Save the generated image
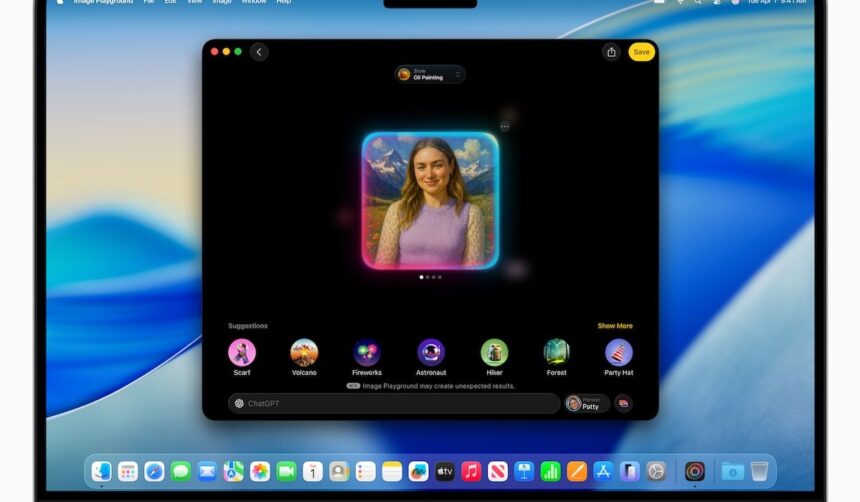This screenshot has height=502, width=860. [641, 52]
